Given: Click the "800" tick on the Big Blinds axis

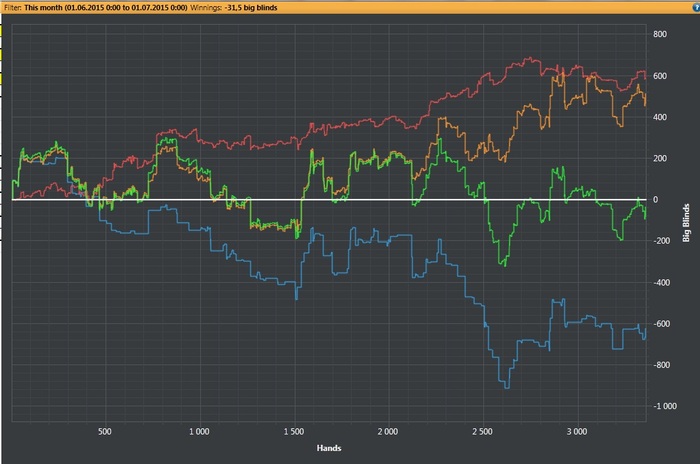Looking at the screenshot, I should [660, 34].
